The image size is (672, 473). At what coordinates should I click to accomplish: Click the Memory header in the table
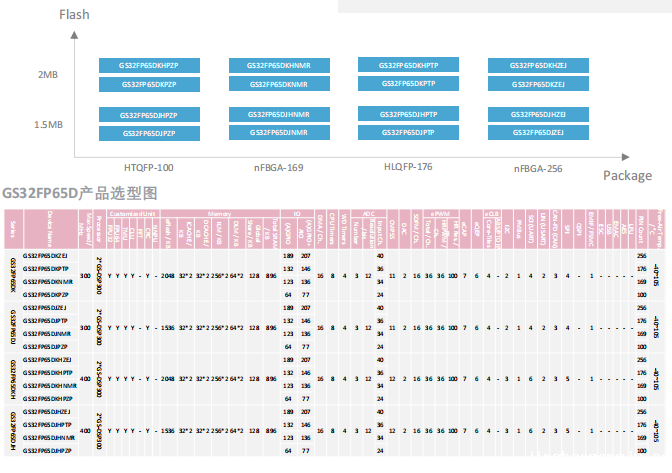[x=219, y=213]
